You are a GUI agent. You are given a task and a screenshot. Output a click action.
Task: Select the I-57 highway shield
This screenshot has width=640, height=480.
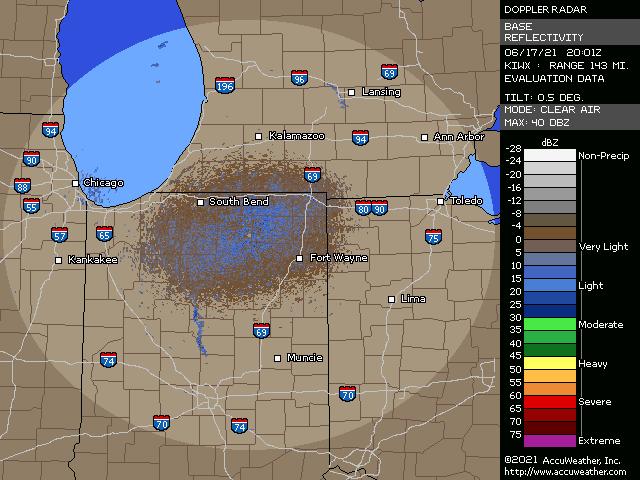pos(60,235)
